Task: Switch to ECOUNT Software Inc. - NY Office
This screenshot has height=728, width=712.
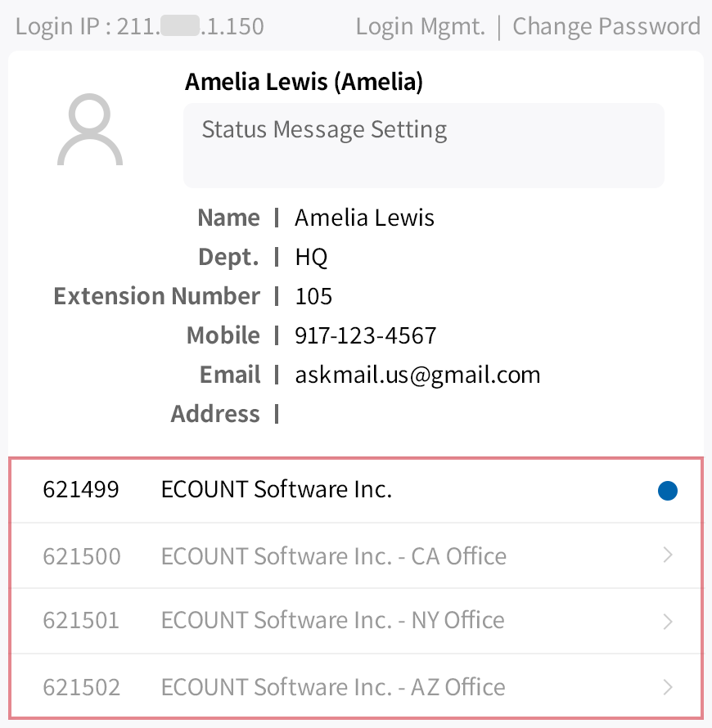Action: tap(332, 621)
